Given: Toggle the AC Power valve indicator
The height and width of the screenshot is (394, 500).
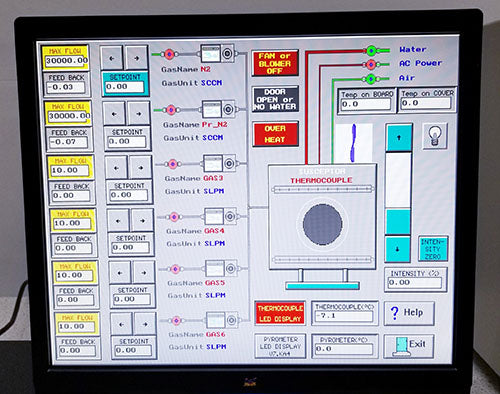Looking at the screenshot, I should click(x=371, y=64).
